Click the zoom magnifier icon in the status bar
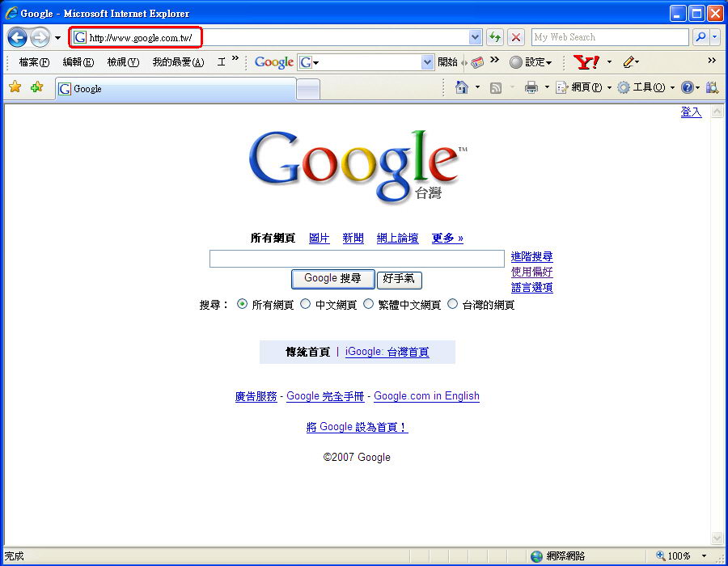 pyautogui.click(x=660, y=555)
